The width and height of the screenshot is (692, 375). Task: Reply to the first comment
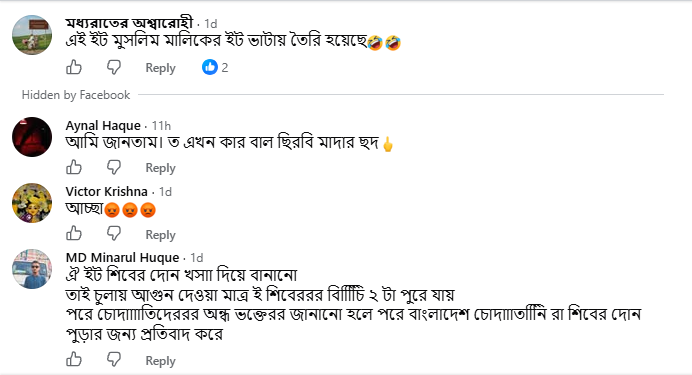point(161,68)
